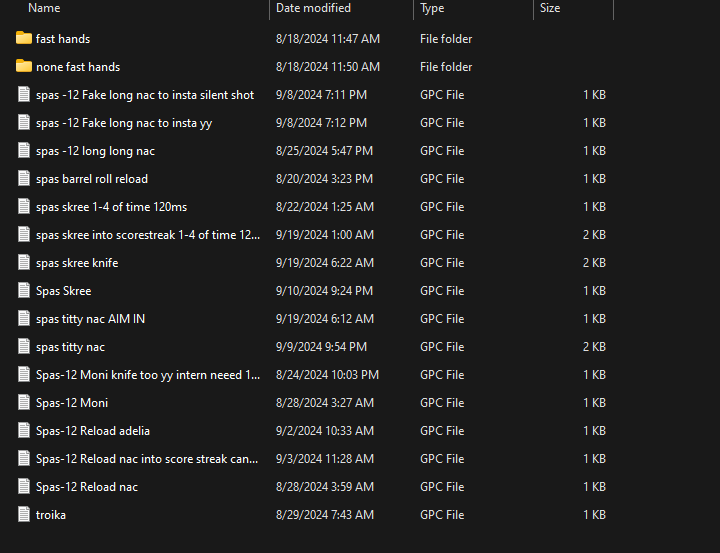This screenshot has height=553, width=720.
Task: Select the 'Spas-12 Reload nac' file name
Action: pyautogui.click(x=87, y=487)
